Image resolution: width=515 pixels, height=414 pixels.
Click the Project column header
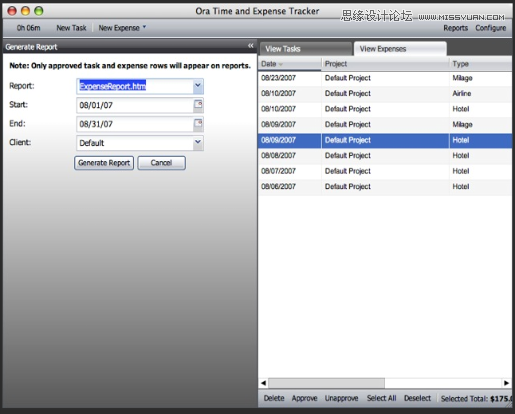pos(385,64)
